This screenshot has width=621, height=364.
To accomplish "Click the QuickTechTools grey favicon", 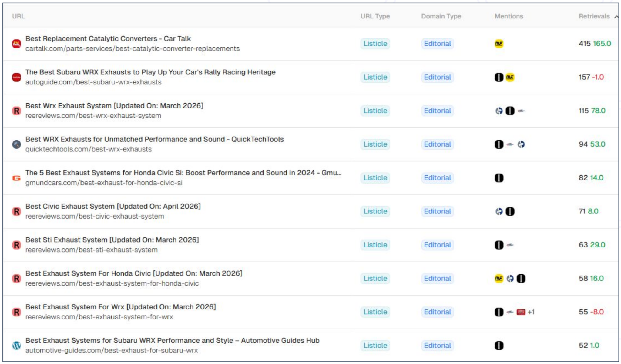I will 16,144.
